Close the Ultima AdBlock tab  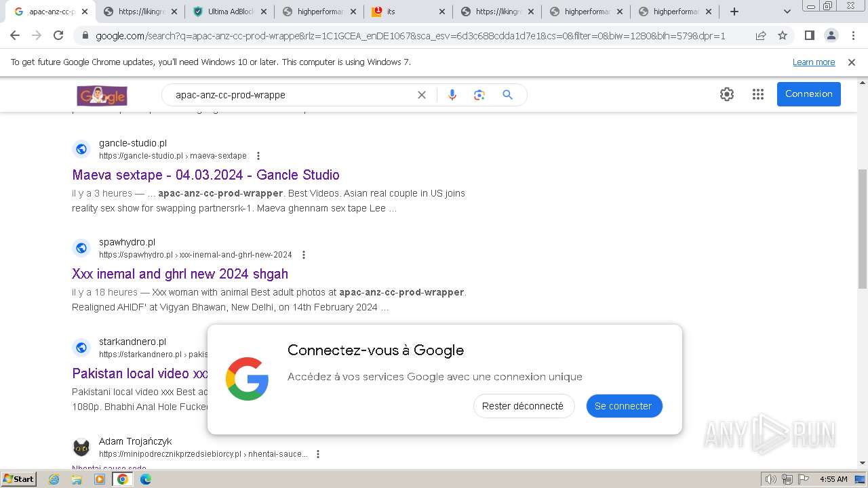pyautogui.click(x=263, y=12)
